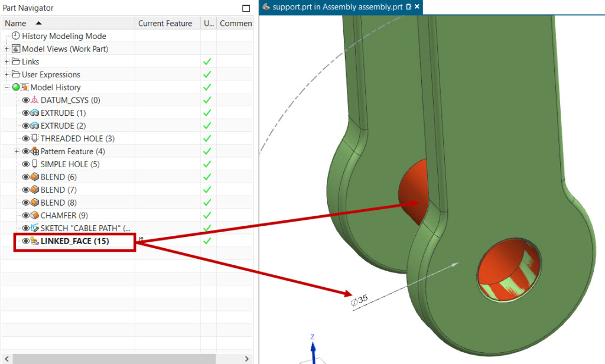Click the LINKED_FACE (15) feature icon
605x364 pixels.
(35, 241)
